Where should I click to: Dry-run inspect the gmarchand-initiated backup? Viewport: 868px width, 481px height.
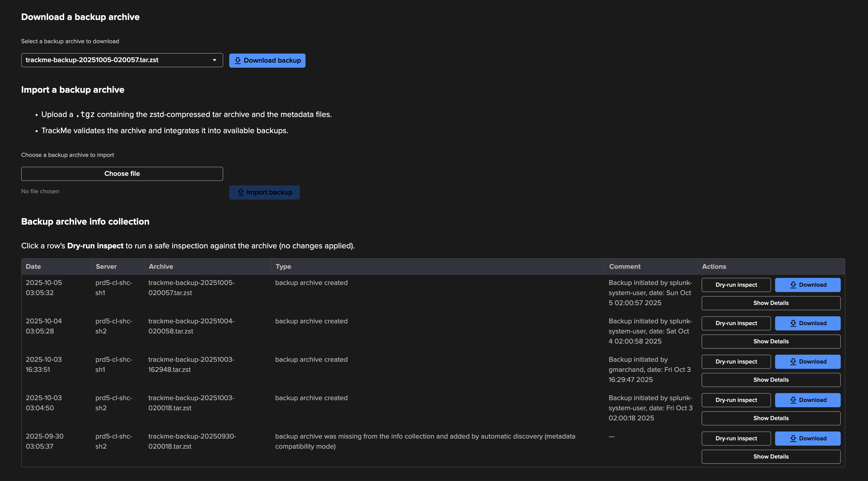pyautogui.click(x=736, y=362)
